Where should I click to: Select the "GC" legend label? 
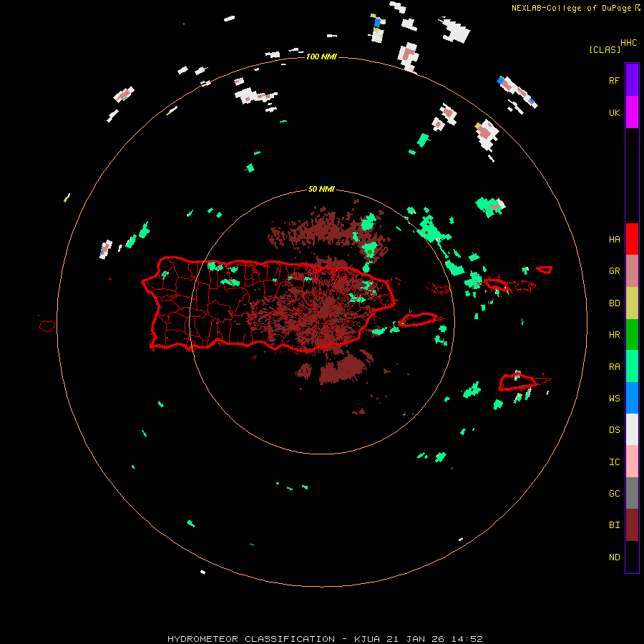[x=614, y=494]
